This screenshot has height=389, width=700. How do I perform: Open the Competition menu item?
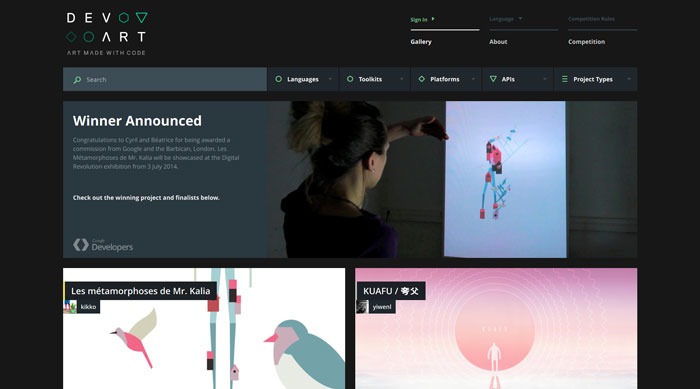[587, 42]
